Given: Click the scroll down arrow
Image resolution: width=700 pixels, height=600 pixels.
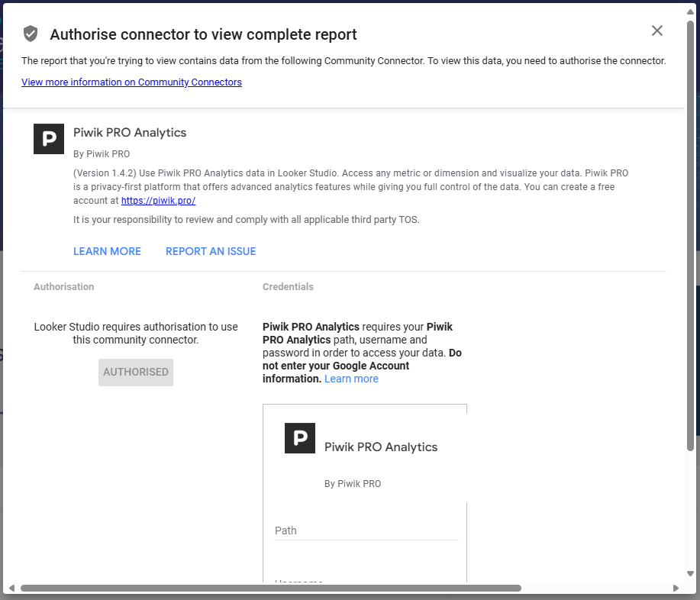Looking at the screenshot, I should click(x=690, y=573).
